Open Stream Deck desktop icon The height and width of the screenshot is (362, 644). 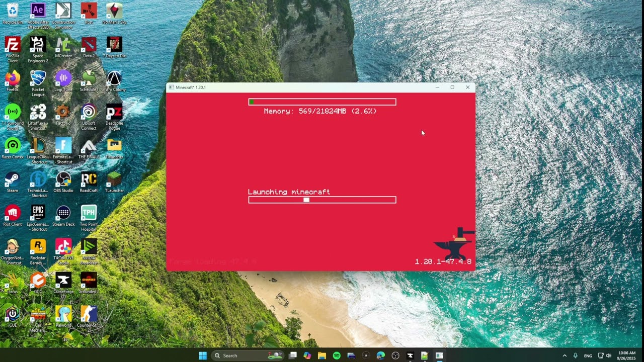(63, 216)
